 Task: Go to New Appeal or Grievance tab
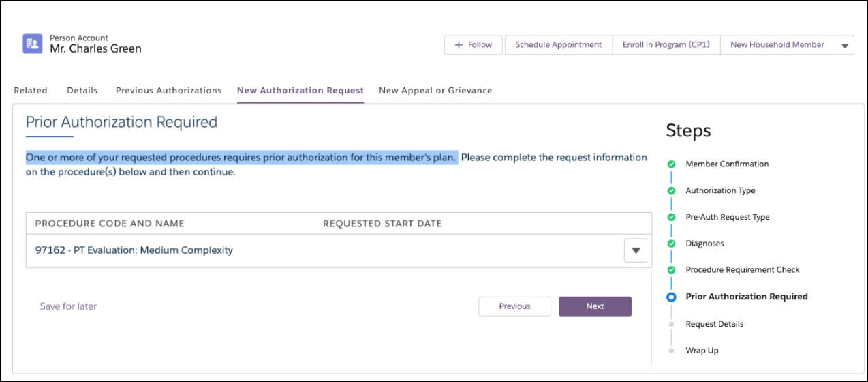point(435,90)
